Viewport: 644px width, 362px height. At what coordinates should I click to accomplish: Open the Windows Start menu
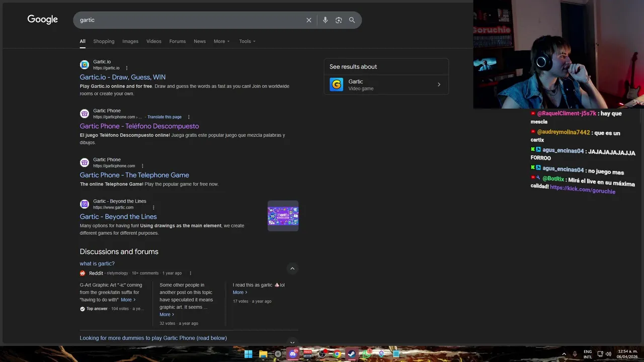pyautogui.click(x=248, y=354)
